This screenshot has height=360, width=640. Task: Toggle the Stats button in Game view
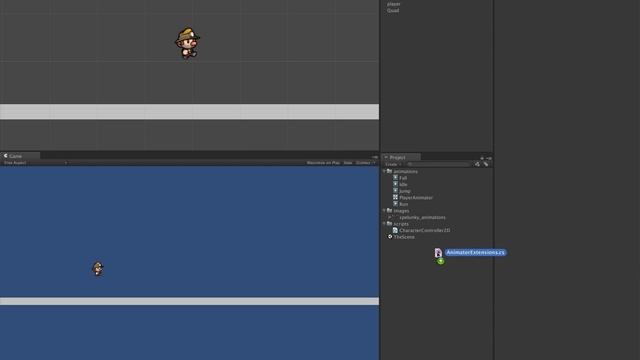(x=348, y=162)
